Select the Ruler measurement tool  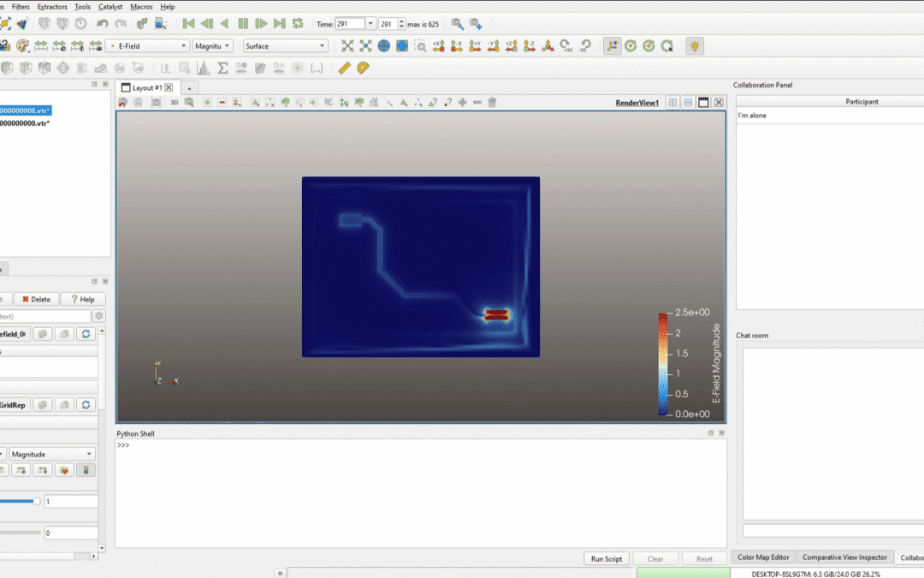click(344, 68)
